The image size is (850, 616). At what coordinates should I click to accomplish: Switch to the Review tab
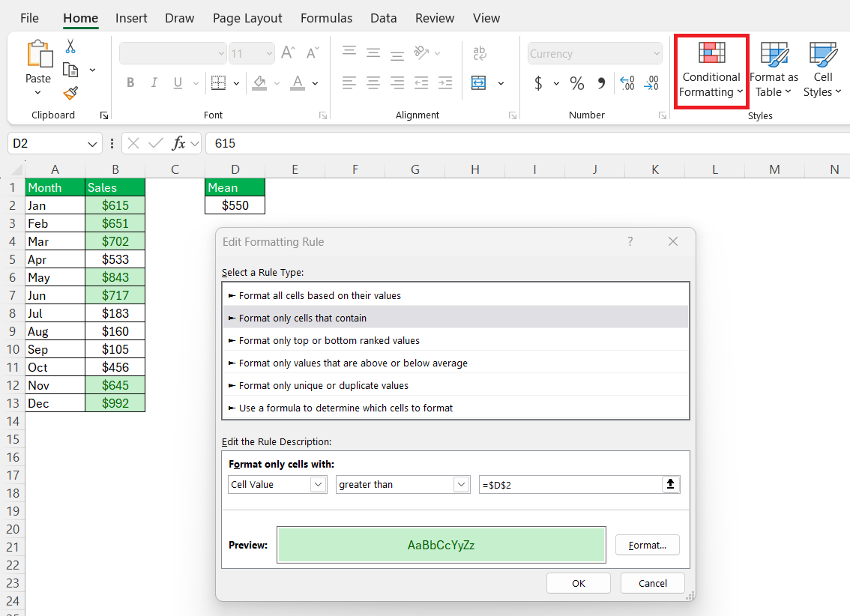click(x=435, y=18)
